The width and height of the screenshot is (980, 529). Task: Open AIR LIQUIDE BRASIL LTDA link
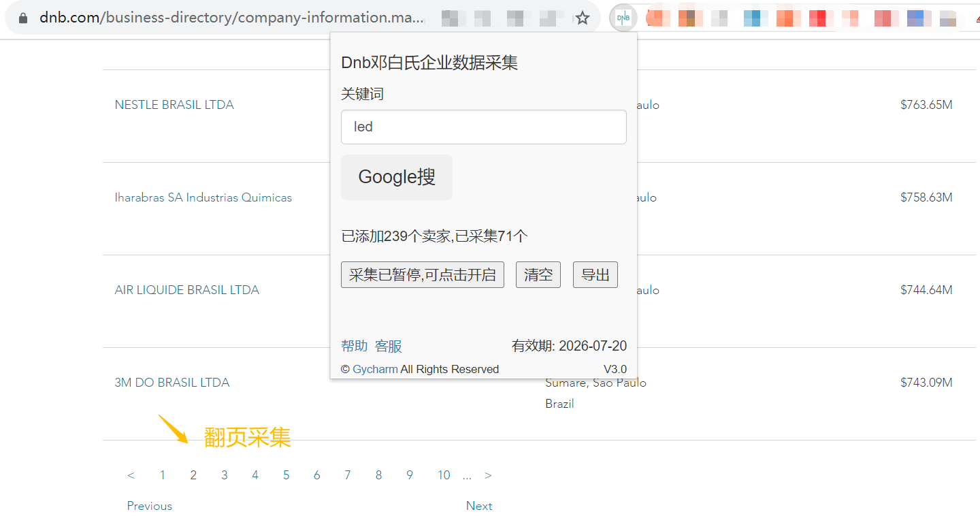click(187, 290)
